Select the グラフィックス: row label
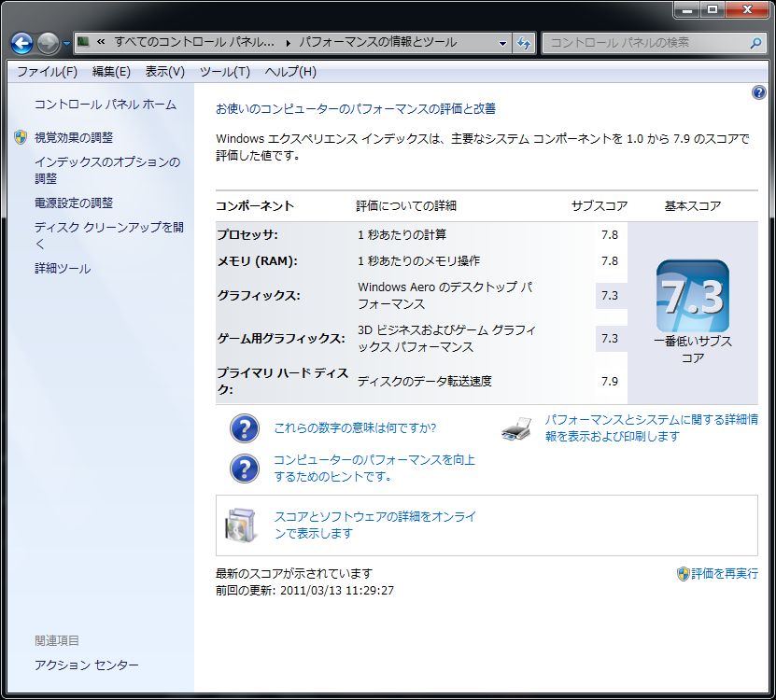 click(259, 296)
